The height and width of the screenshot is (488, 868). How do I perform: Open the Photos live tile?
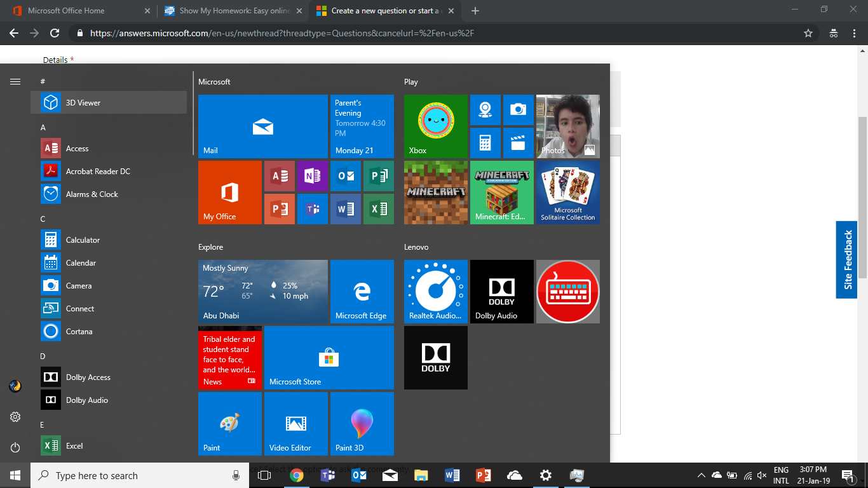(x=568, y=126)
